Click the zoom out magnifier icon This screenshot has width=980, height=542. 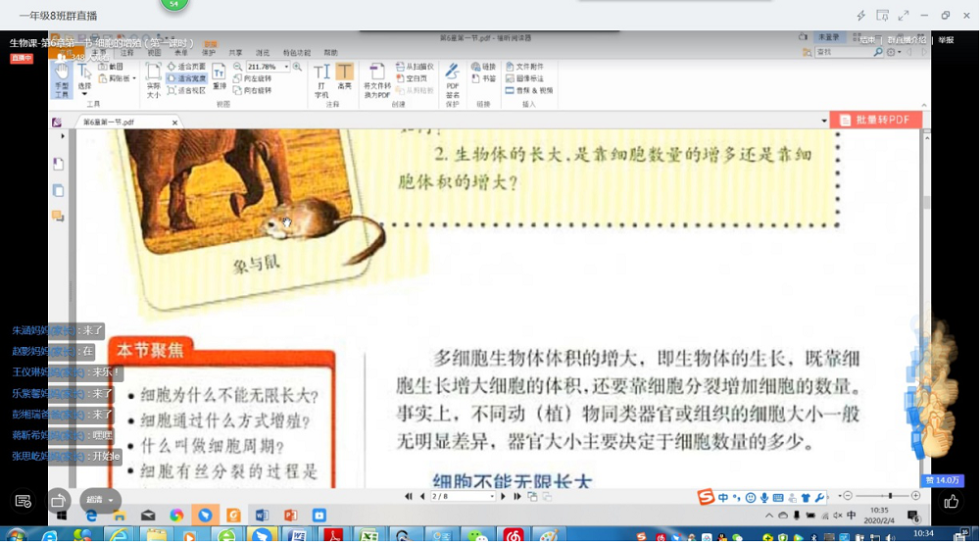(237, 67)
